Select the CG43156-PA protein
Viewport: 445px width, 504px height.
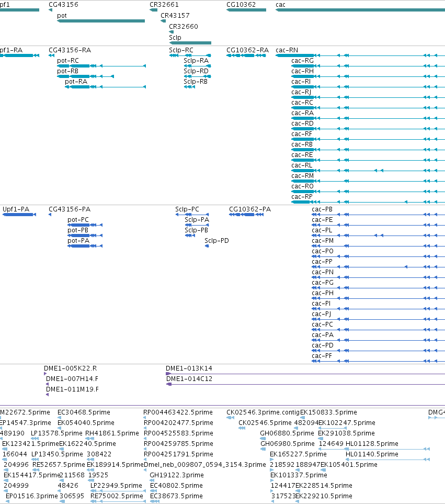pyautogui.click(x=50, y=215)
